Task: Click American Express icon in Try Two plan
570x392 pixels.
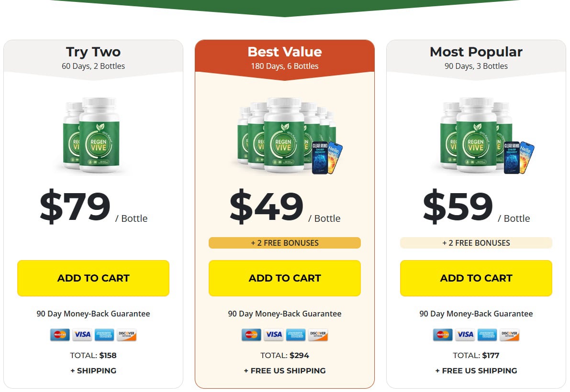Action: 104,335
